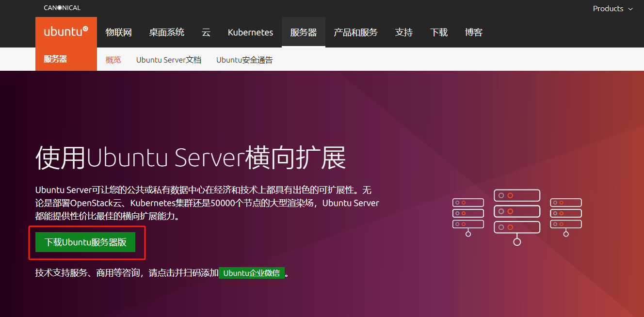
Task: Open the Kubernetes menu item
Action: coord(250,32)
